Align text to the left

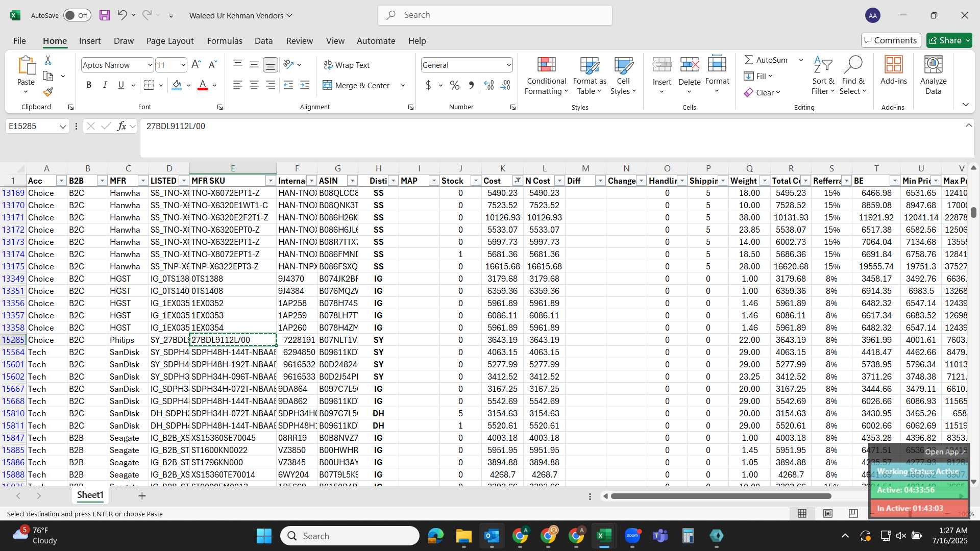tap(237, 85)
